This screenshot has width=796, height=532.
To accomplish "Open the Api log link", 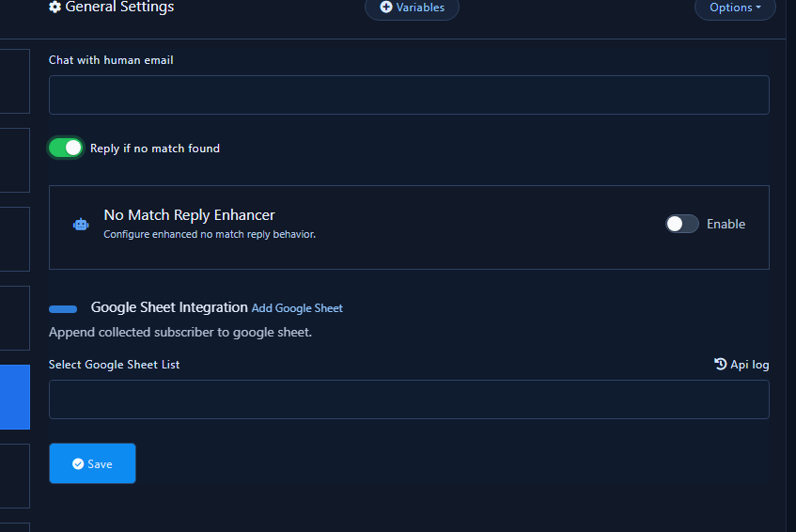I will pos(741,365).
